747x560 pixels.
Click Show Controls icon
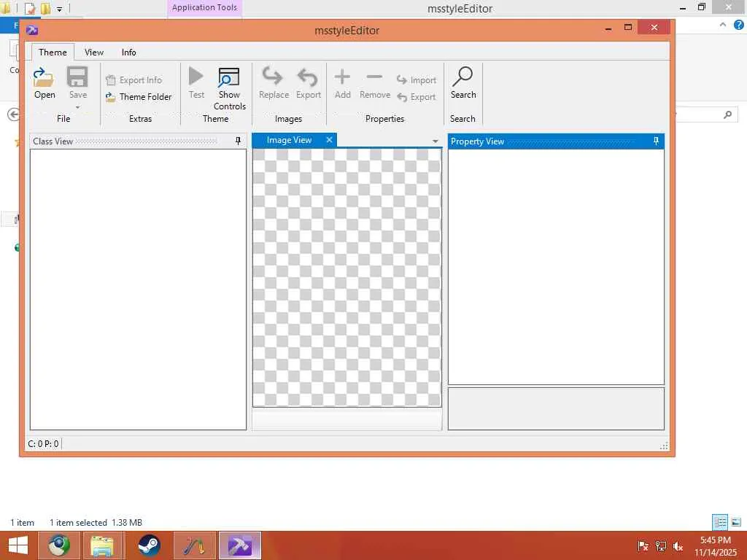pyautogui.click(x=229, y=77)
